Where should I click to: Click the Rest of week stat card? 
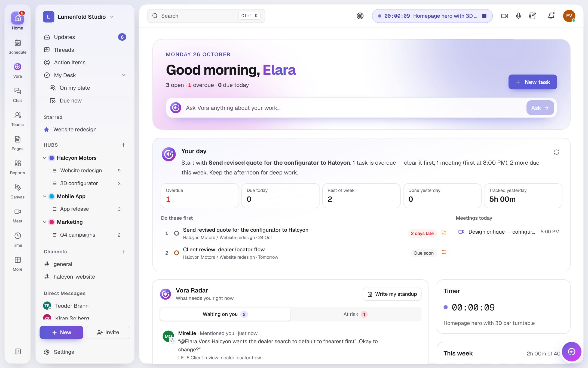[x=361, y=196]
